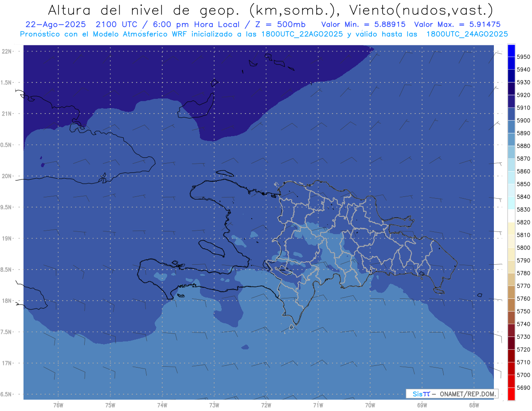Click the 5730 value on the color legend
Image resolution: width=532 pixels, height=411 pixels.
pos(523,337)
